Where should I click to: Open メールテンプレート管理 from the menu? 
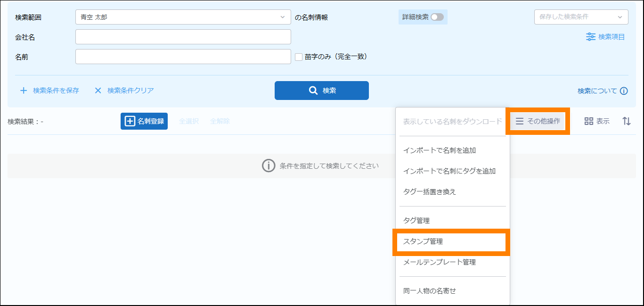(x=439, y=262)
